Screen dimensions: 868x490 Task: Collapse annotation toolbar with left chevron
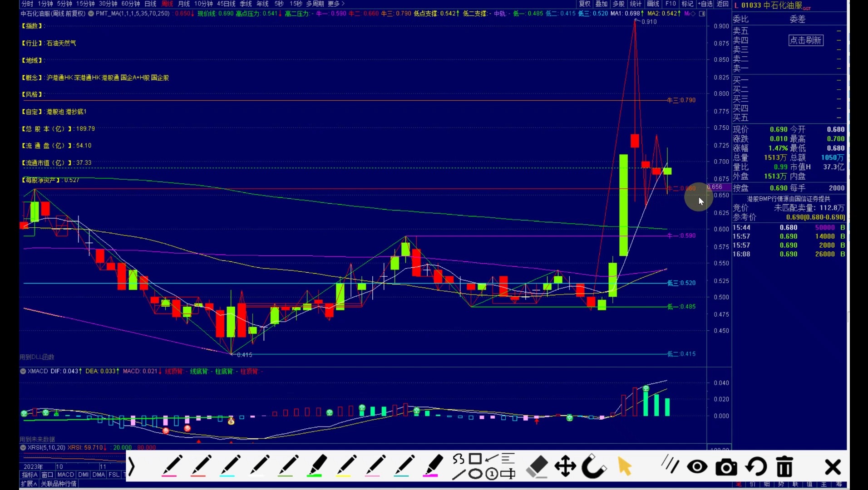point(132,466)
